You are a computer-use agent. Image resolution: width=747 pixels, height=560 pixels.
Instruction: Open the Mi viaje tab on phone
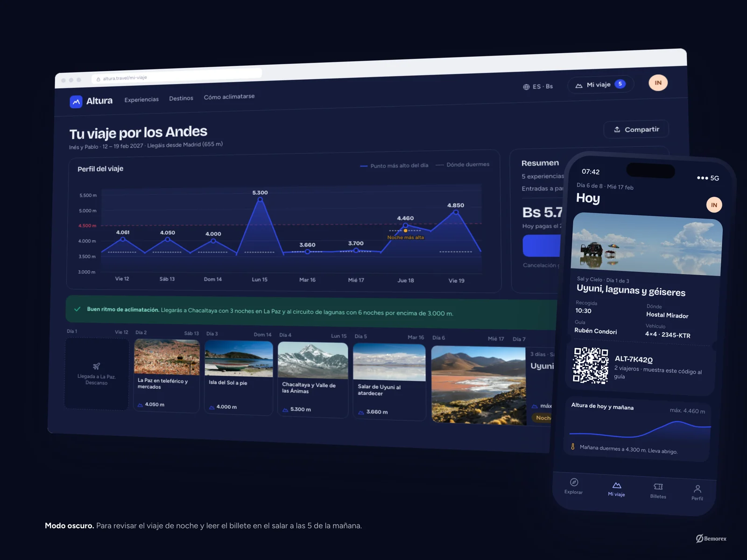616,490
